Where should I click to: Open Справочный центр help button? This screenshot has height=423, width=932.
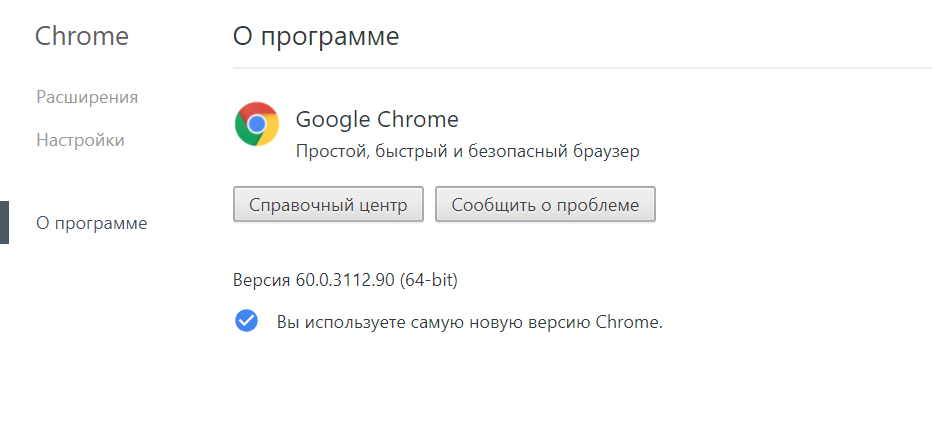[328, 205]
